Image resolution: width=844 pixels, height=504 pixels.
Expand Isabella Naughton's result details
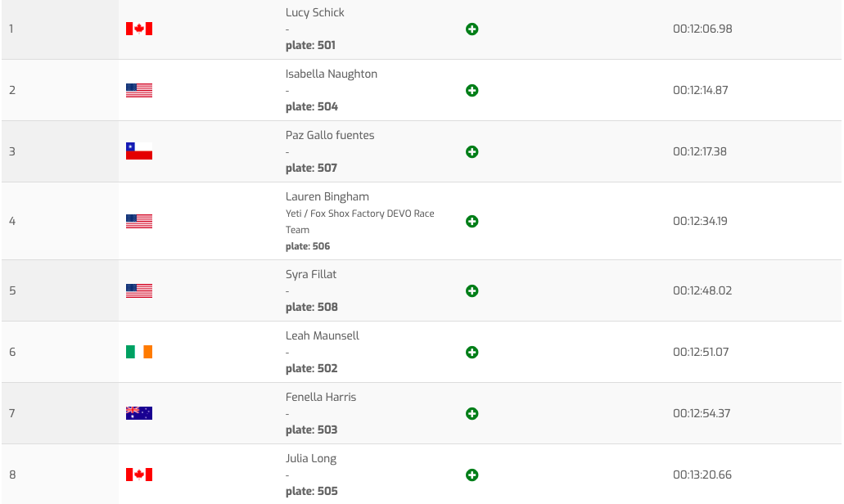472,91
